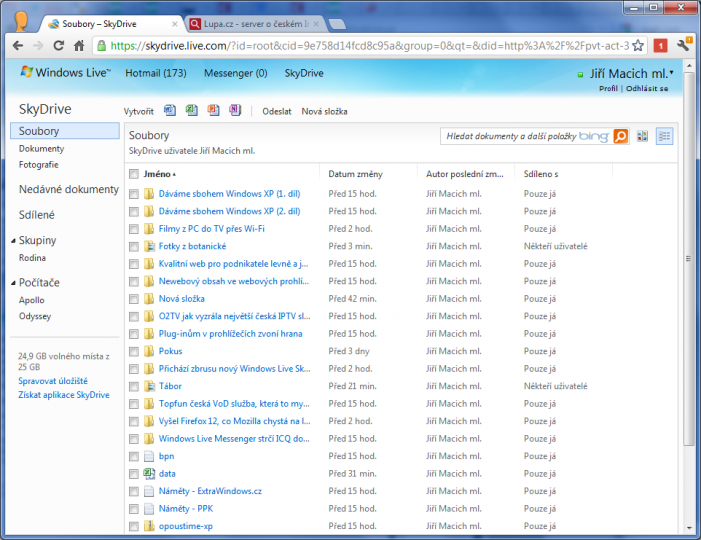Open Sdílené in the sidebar

[x=37, y=215]
